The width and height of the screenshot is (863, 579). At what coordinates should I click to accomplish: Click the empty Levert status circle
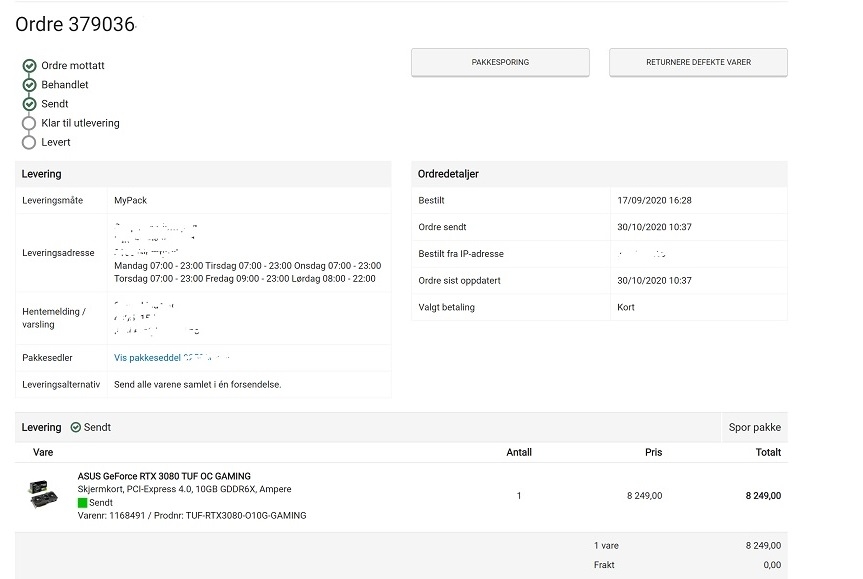[x=29, y=143]
